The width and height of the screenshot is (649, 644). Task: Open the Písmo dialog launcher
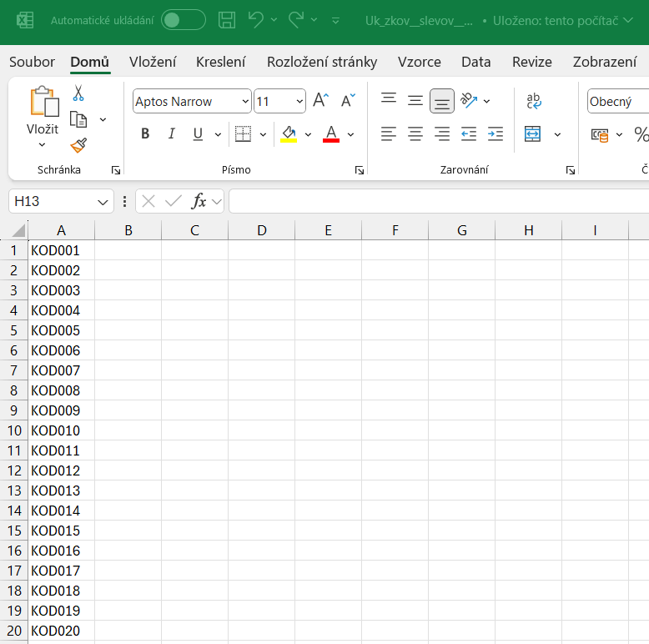click(x=360, y=170)
